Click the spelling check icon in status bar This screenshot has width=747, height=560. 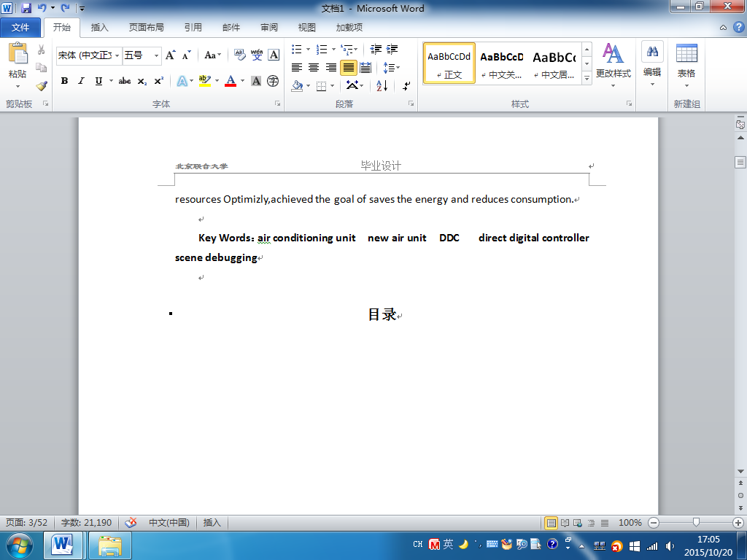tap(131, 523)
